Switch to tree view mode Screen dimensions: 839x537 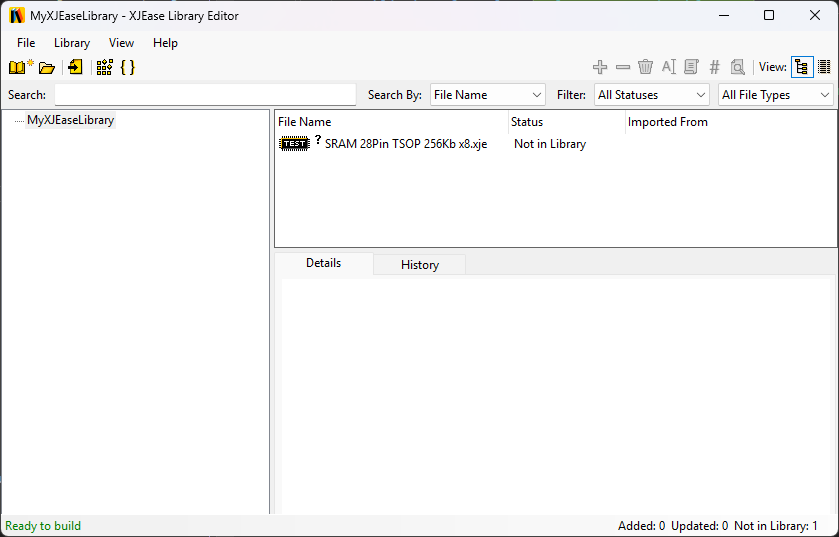pos(802,67)
